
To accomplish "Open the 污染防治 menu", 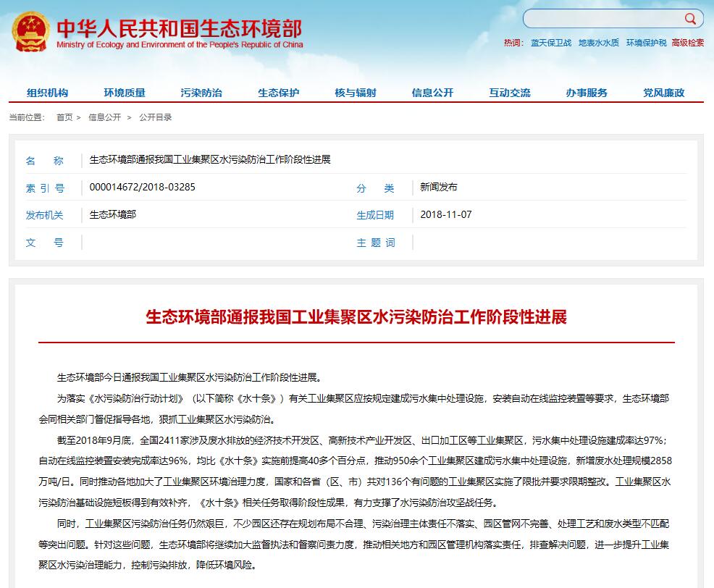I will [201, 93].
